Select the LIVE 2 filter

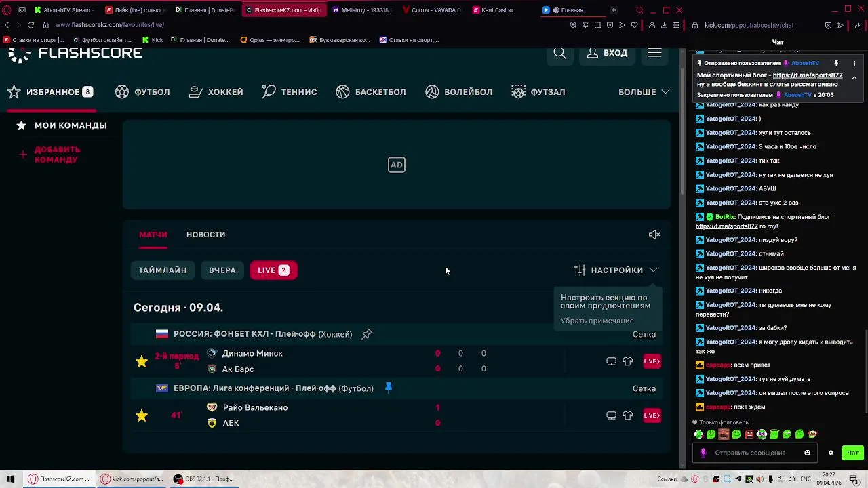[x=273, y=270]
